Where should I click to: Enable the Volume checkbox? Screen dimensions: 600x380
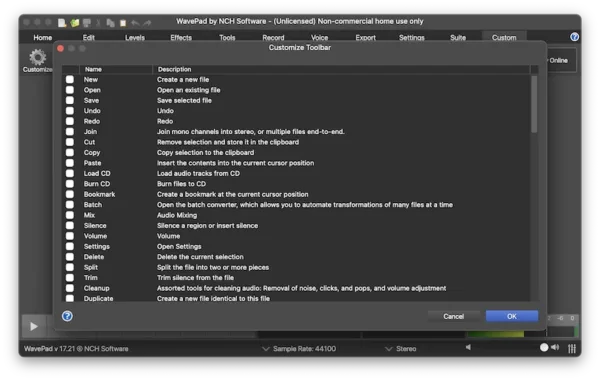point(70,236)
